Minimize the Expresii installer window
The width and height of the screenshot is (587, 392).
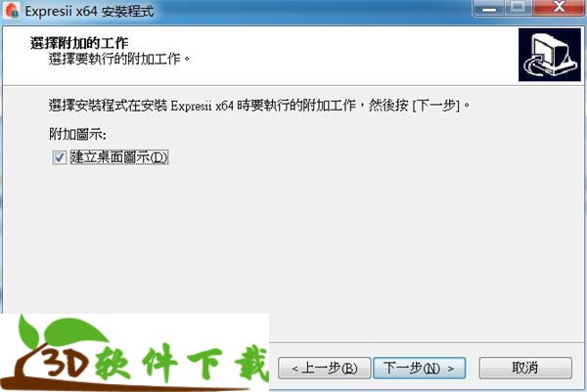(488, 8)
